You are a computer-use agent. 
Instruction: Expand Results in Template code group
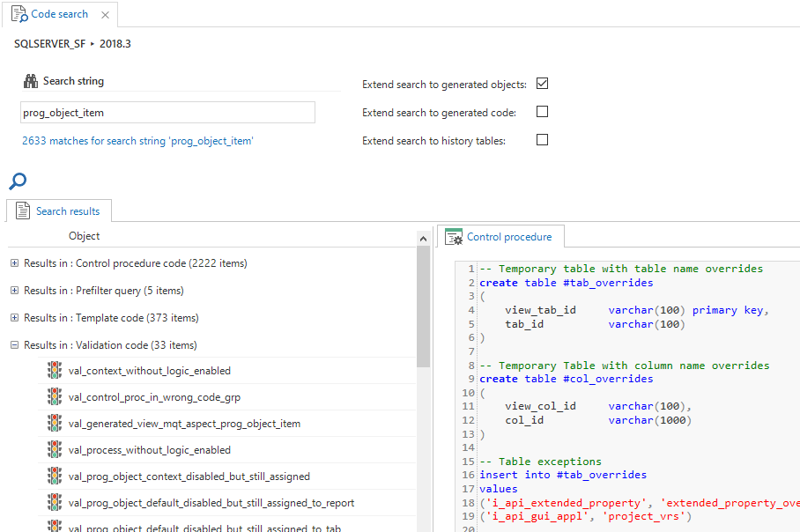[x=14, y=318]
